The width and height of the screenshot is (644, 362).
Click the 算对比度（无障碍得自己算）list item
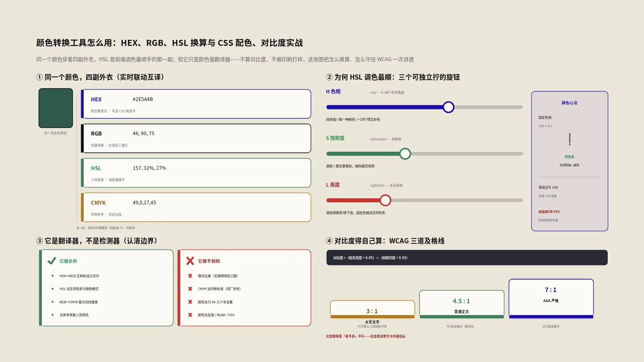[219, 276]
